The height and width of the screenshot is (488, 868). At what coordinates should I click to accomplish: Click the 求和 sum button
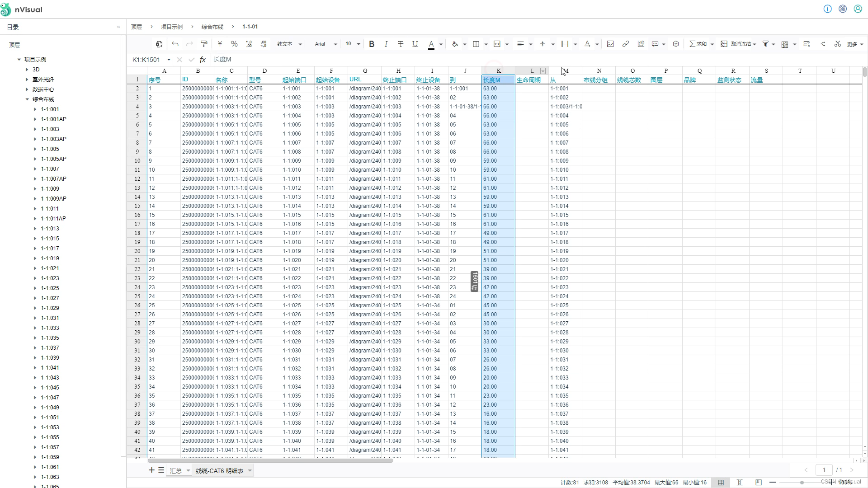[x=698, y=44]
